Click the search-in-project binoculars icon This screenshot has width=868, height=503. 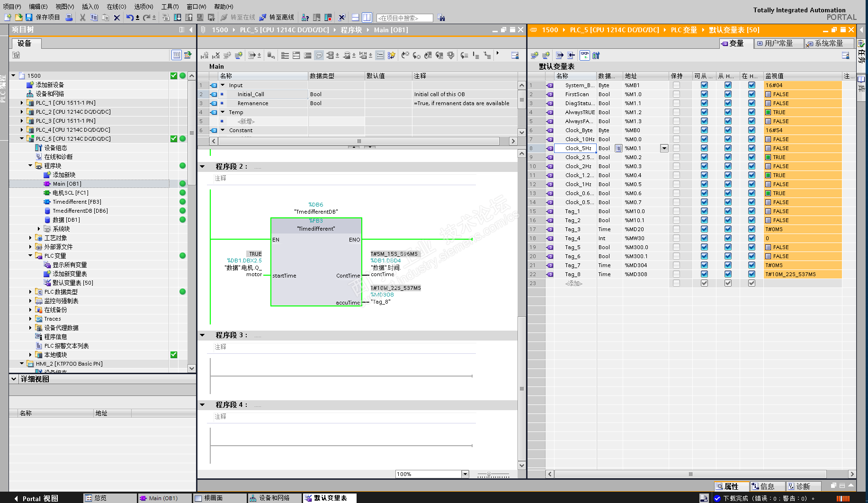pyautogui.click(x=441, y=18)
